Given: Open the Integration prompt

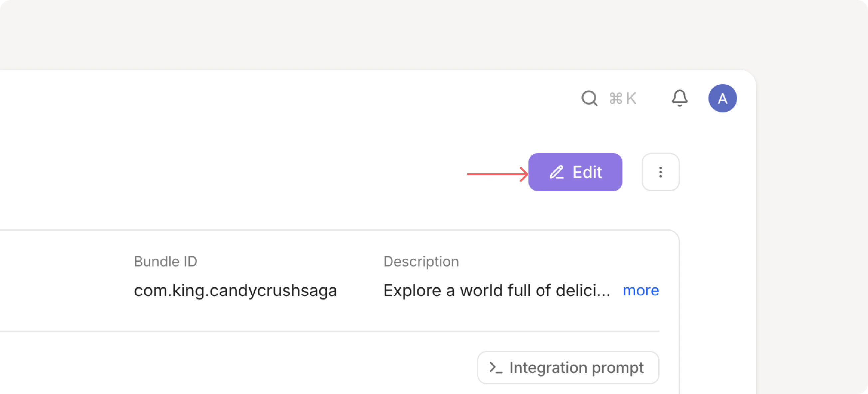Looking at the screenshot, I should pos(567,367).
